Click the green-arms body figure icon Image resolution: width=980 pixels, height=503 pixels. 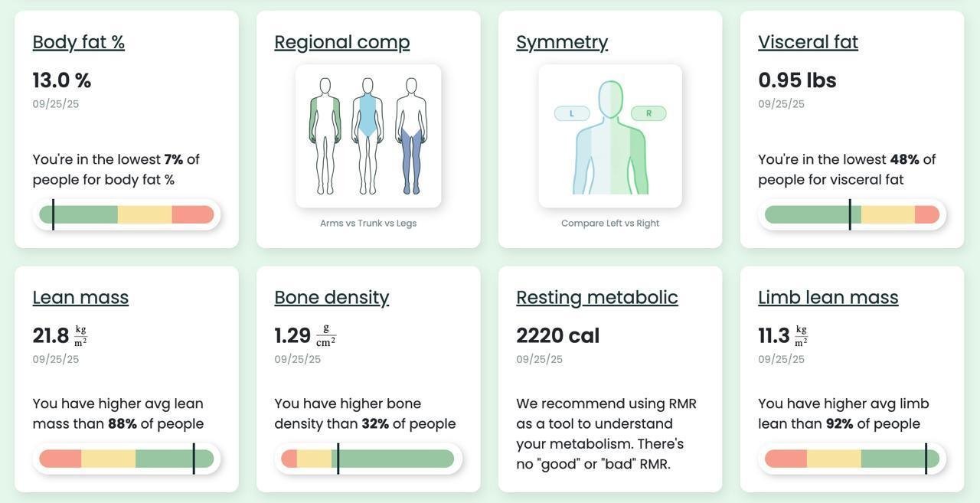click(325, 136)
